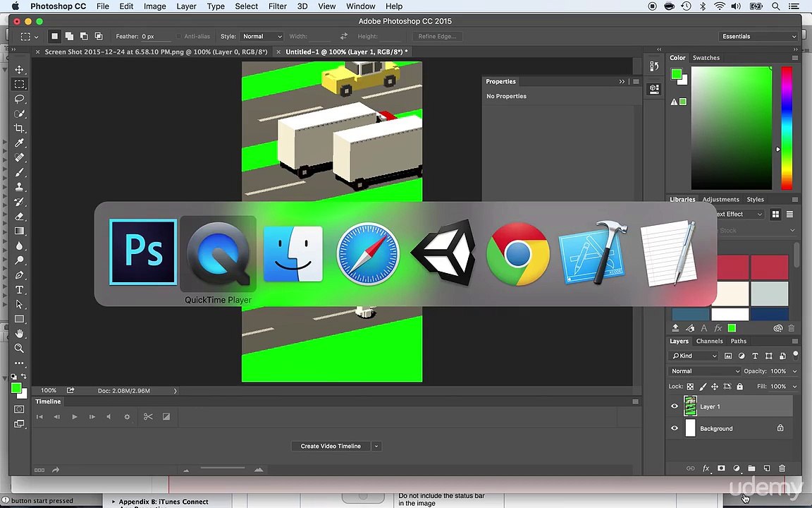Add a layer mask
Image resolution: width=812 pixels, height=508 pixels.
pyautogui.click(x=721, y=468)
